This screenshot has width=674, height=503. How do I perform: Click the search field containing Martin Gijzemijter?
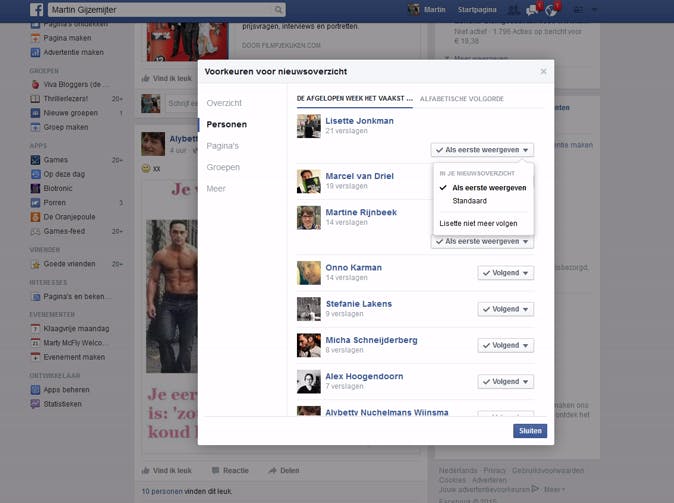click(166, 9)
